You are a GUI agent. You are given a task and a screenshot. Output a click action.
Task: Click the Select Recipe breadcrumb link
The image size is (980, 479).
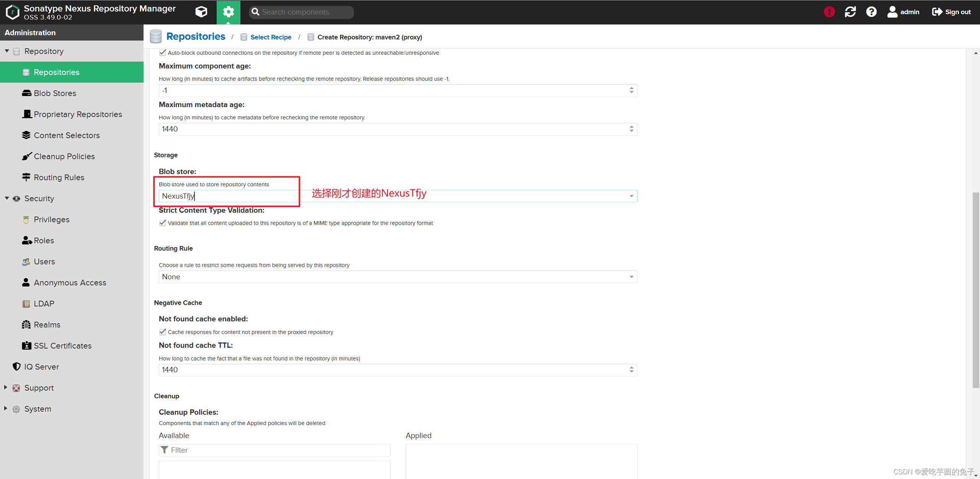coord(271,37)
